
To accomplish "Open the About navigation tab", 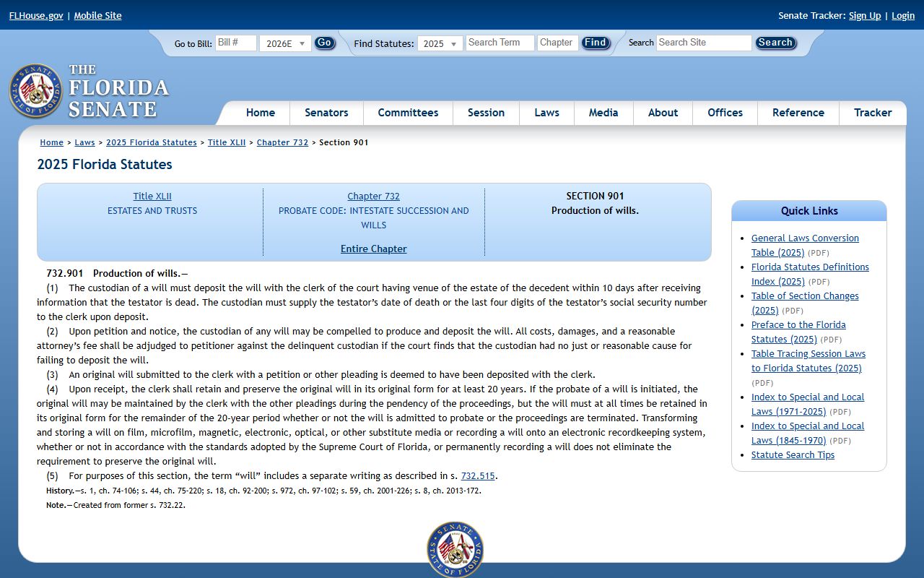I will [663, 113].
